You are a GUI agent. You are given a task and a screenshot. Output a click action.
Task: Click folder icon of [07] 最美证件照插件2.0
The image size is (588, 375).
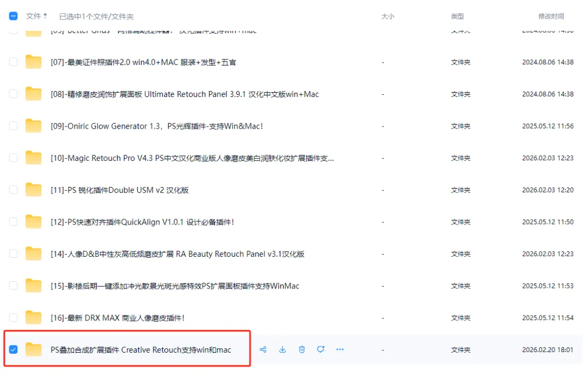[x=33, y=62]
